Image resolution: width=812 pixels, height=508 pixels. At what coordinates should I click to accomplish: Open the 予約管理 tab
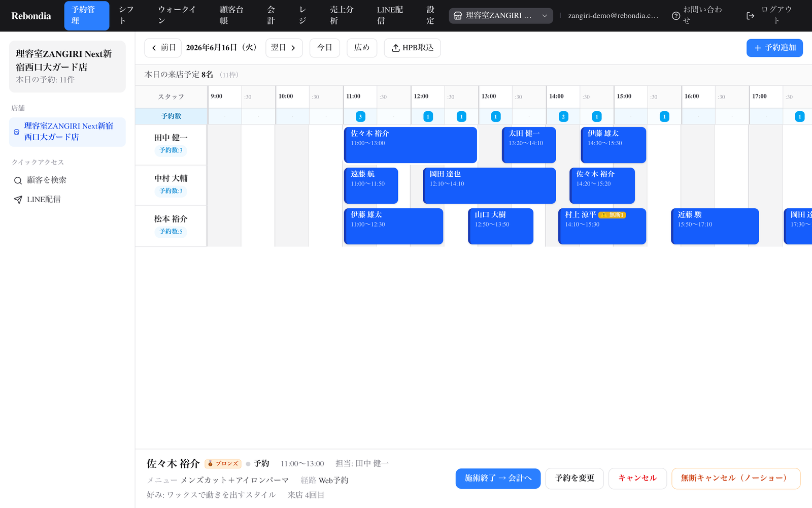tap(87, 15)
